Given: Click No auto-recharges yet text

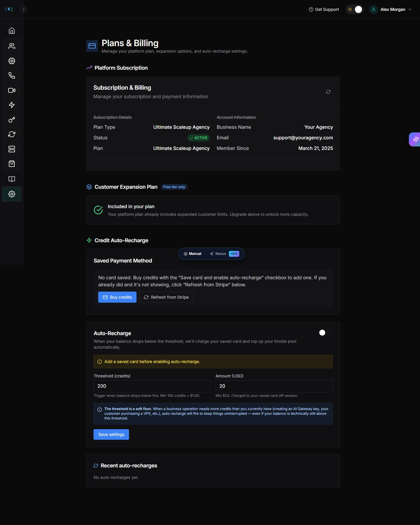Looking at the screenshot, I should pyautogui.click(x=116, y=477).
